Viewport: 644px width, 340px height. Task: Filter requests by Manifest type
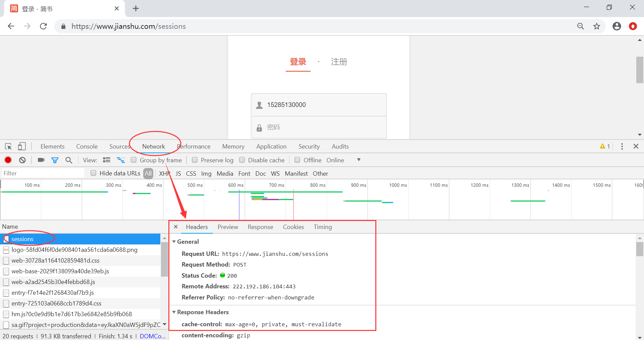coord(296,173)
